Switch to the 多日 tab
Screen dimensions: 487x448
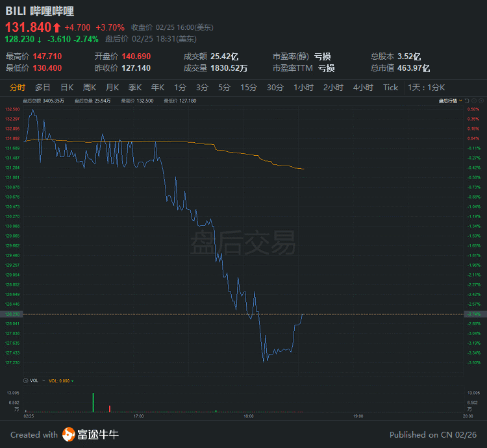[43, 88]
